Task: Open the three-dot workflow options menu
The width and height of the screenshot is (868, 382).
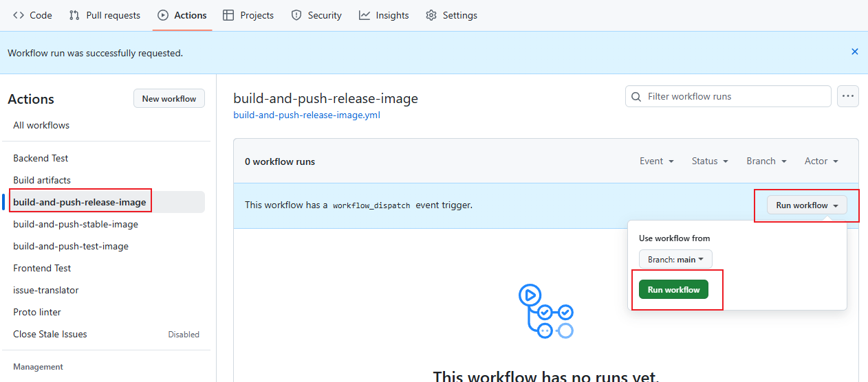Action: [x=847, y=97]
